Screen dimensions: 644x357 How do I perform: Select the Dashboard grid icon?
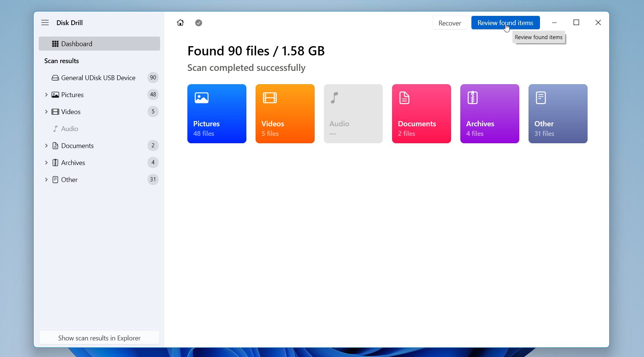click(x=55, y=44)
